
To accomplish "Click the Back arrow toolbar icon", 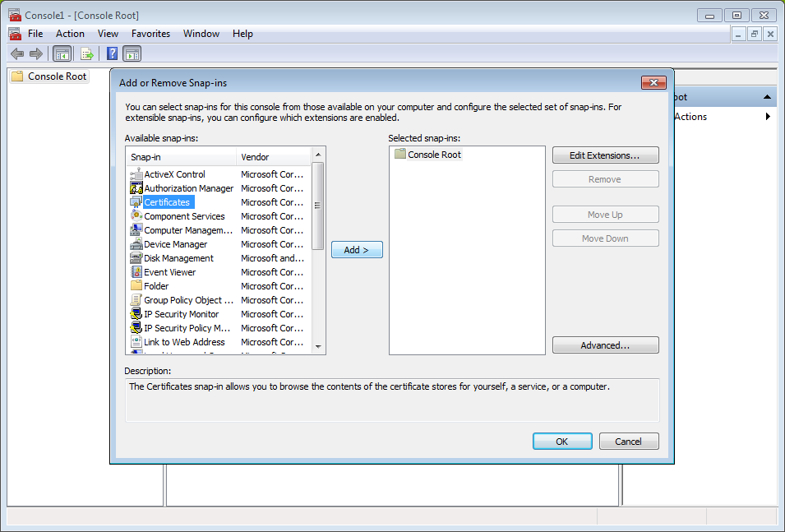I will pyautogui.click(x=17, y=53).
